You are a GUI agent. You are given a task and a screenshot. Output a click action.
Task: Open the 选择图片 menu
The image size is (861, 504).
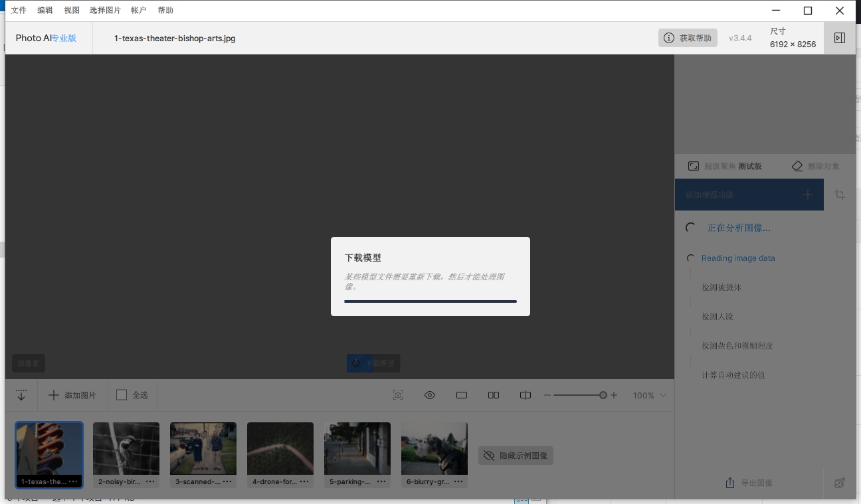(105, 10)
